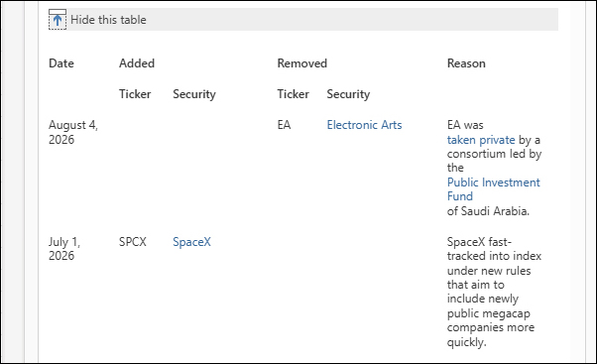Click the 'August 4, 2026' date cell
The image size is (597, 364).
(73, 132)
